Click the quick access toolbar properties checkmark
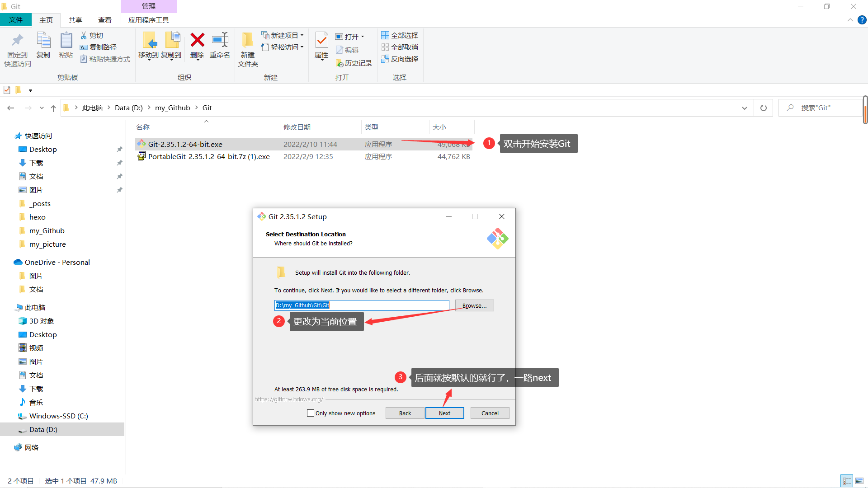This screenshot has width=868, height=488. (7, 90)
